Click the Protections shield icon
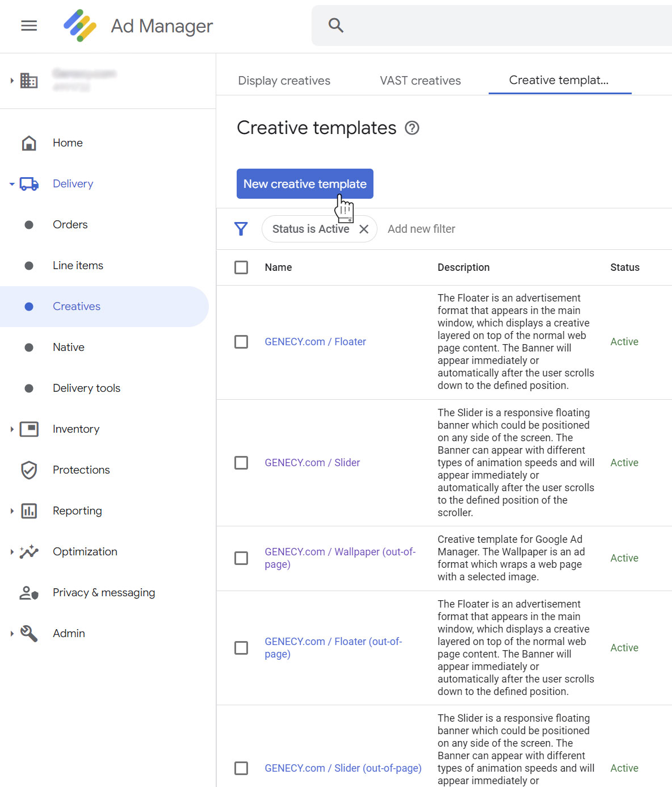Viewport: 672px width, 787px height. [x=28, y=470]
